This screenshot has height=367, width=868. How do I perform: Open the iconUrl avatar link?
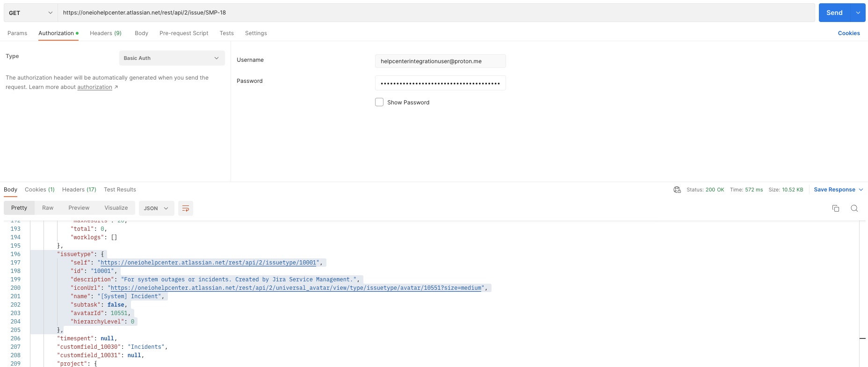click(x=296, y=288)
